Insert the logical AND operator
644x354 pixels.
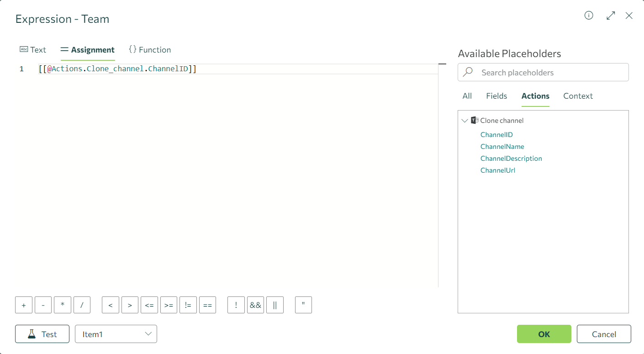255,305
